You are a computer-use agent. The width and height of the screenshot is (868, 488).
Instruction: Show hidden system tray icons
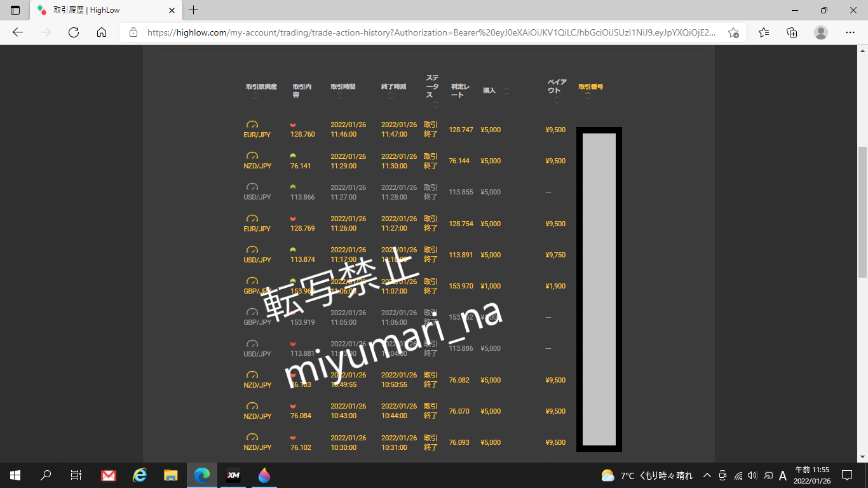coord(707,475)
